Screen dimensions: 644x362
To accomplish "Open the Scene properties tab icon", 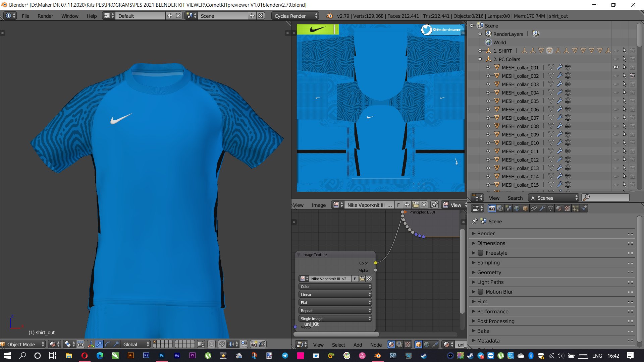I will [508, 208].
